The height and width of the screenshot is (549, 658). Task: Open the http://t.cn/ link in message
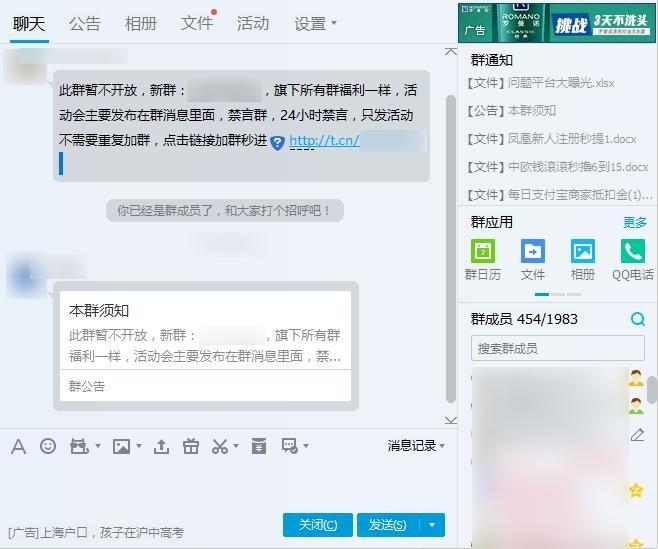click(324, 140)
